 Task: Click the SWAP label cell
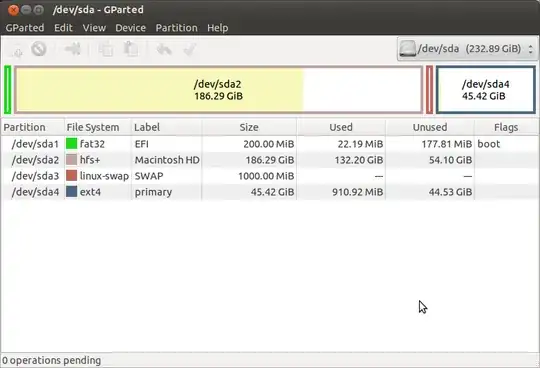[149, 176]
